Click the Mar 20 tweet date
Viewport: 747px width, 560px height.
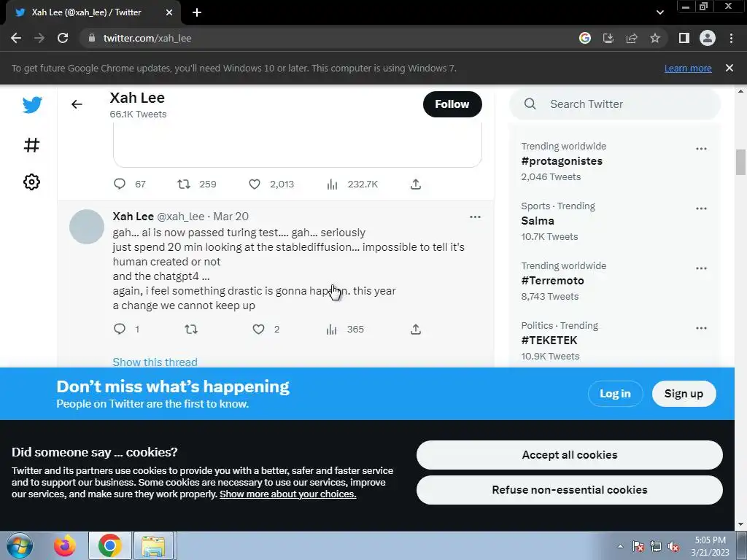click(231, 216)
